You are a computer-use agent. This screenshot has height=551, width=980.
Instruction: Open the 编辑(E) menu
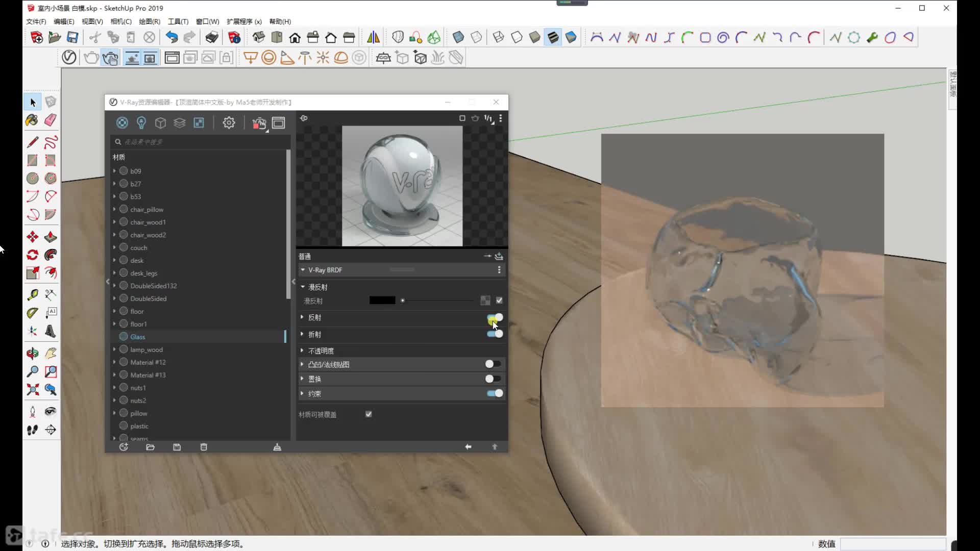[x=64, y=21]
